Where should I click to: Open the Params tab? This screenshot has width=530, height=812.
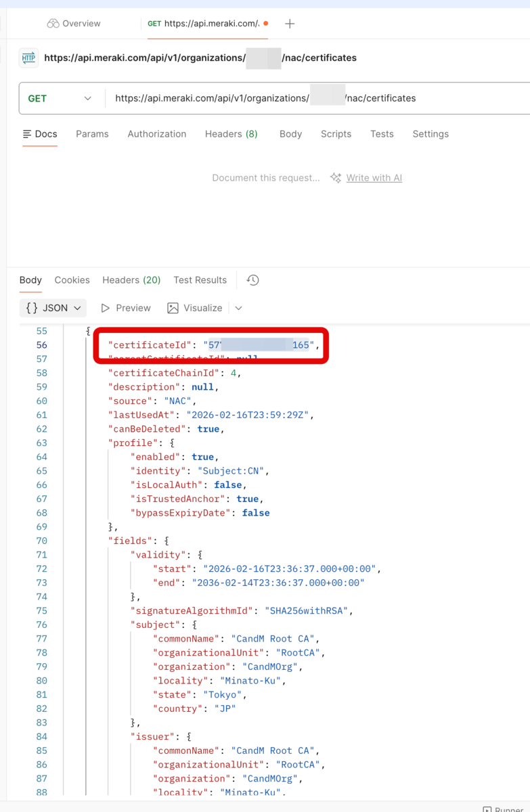click(92, 134)
